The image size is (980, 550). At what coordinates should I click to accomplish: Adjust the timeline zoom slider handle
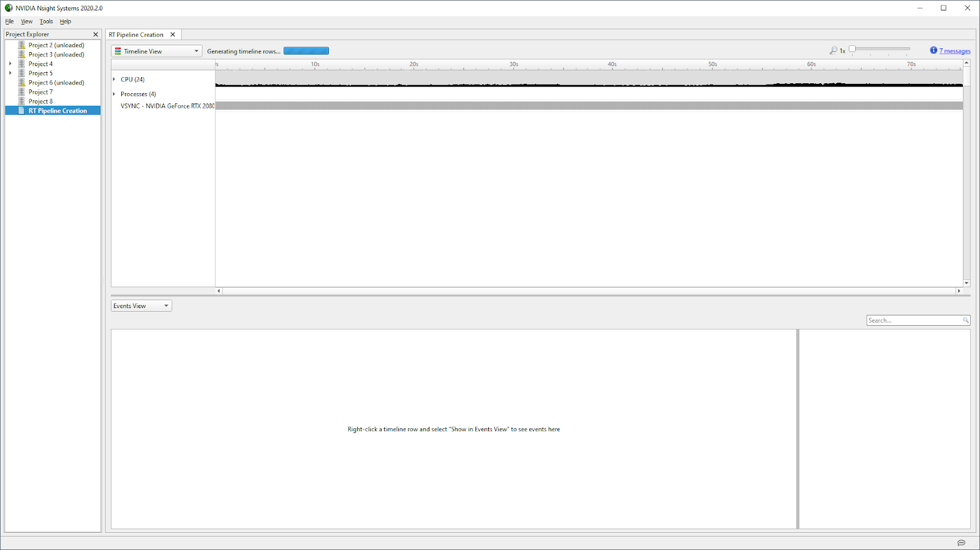[852, 49]
